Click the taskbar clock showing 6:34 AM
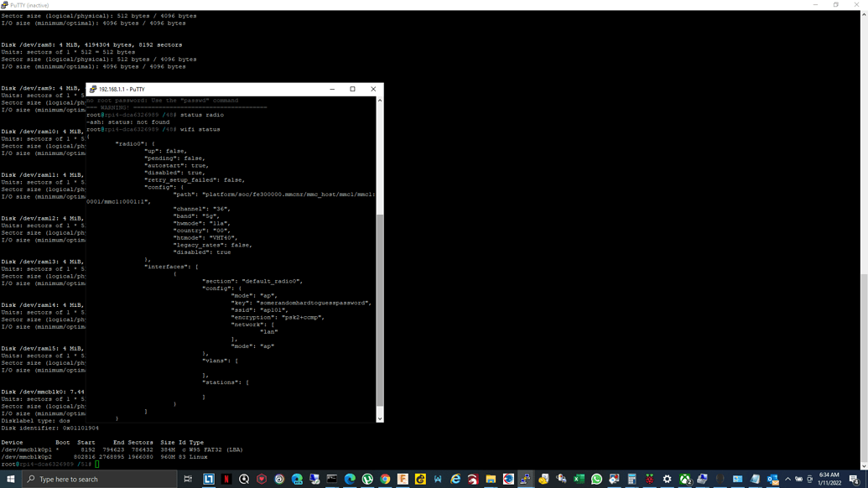The image size is (868, 488). (x=829, y=480)
